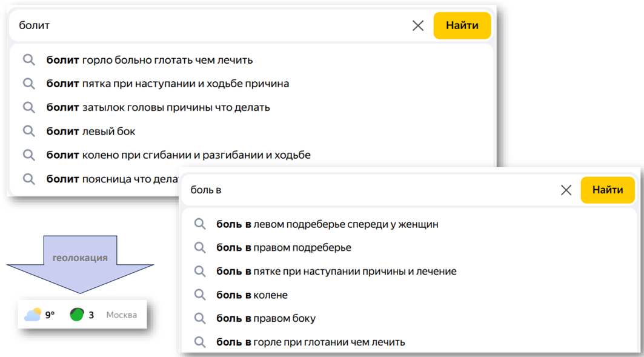The width and height of the screenshot is (644, 357).
Task: Click the cloudy weather icon
Action: coord(33,315)
